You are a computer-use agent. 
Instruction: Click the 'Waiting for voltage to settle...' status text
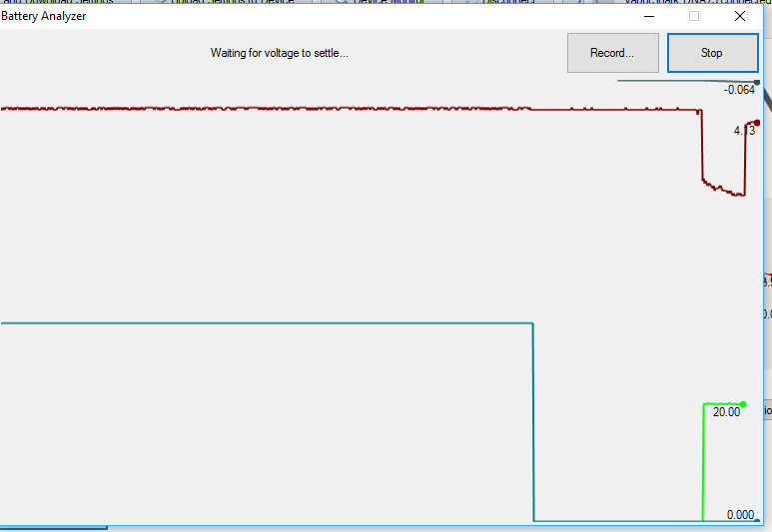(279, 53)
